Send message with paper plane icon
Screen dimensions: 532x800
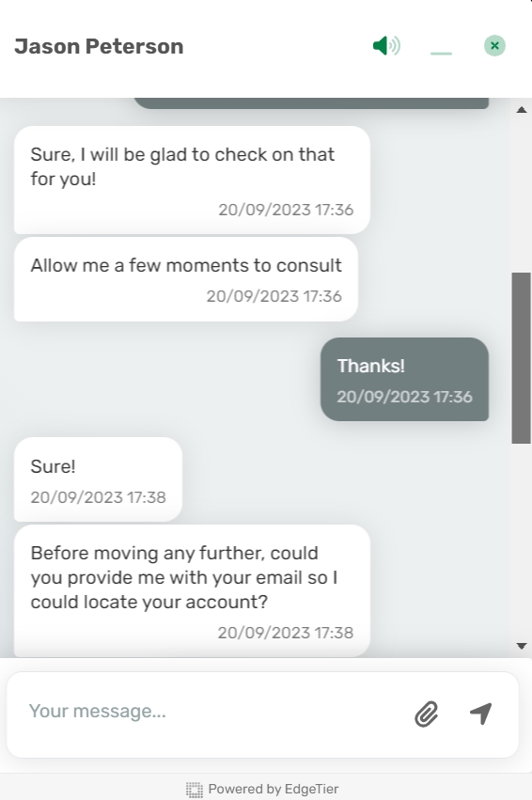[x=481, y=713]
